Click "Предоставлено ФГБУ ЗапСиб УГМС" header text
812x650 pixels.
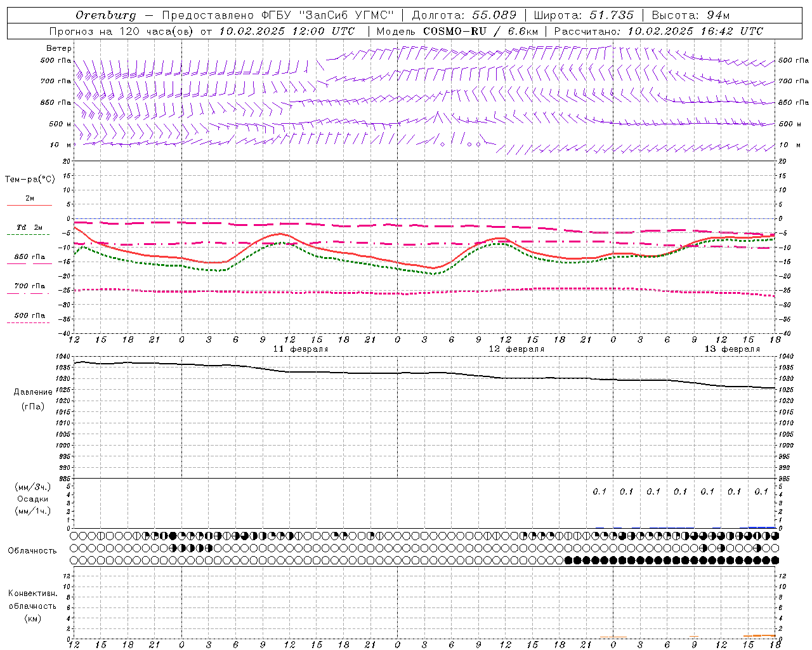(x=278, y=15)
